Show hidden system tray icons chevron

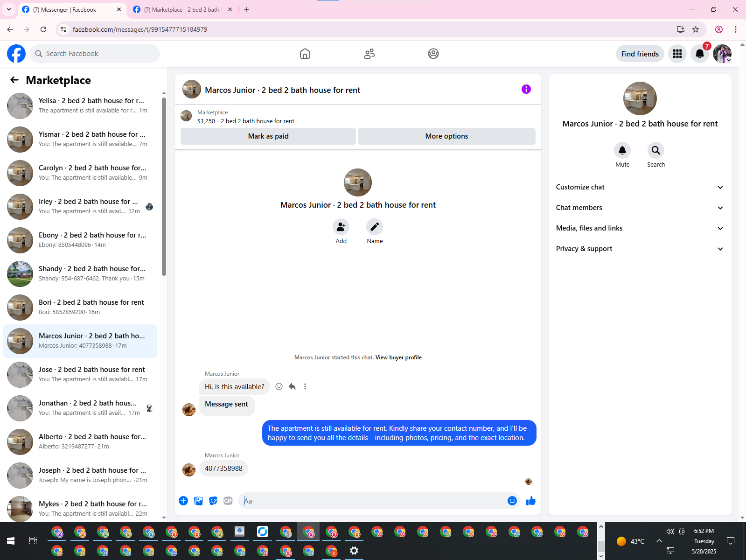tap(659, 541)
